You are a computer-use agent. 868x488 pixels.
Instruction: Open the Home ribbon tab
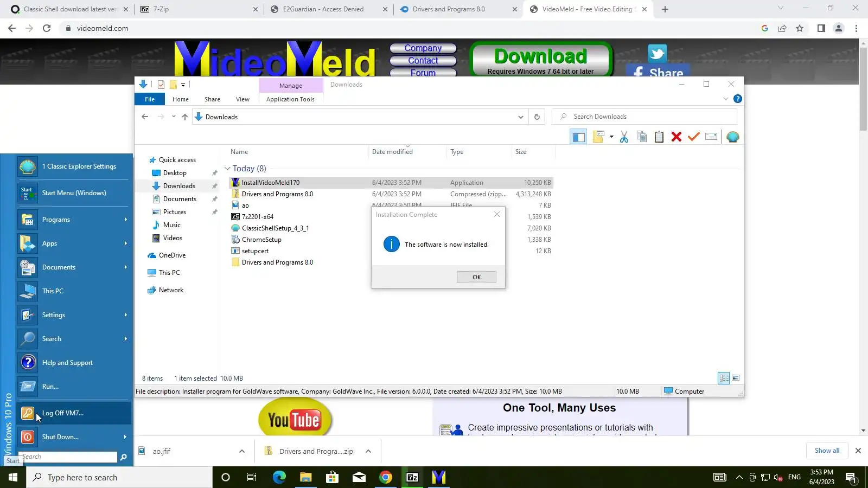[181, 99]
